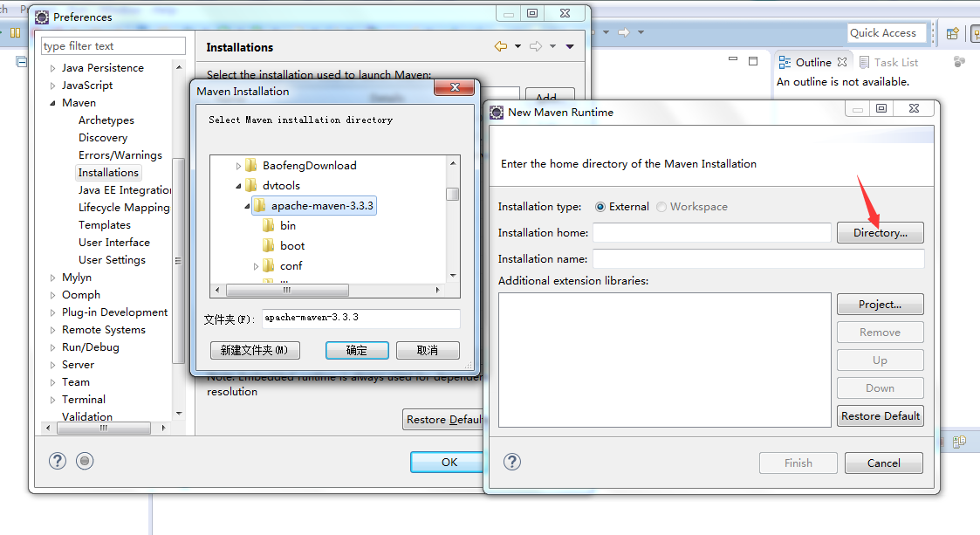Expand the BaofengDownload folder

[238, 166]
